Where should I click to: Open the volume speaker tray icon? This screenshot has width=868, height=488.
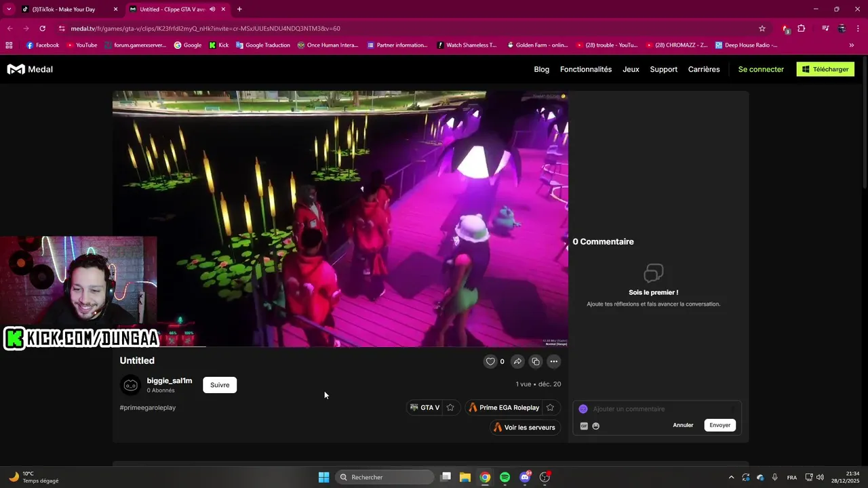821,477
